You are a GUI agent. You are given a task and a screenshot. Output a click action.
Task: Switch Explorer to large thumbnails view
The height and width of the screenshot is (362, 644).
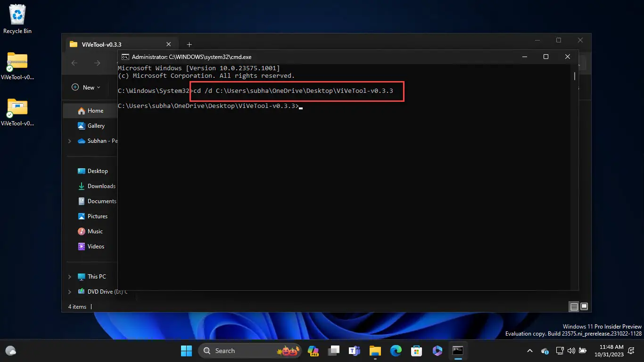584,306
